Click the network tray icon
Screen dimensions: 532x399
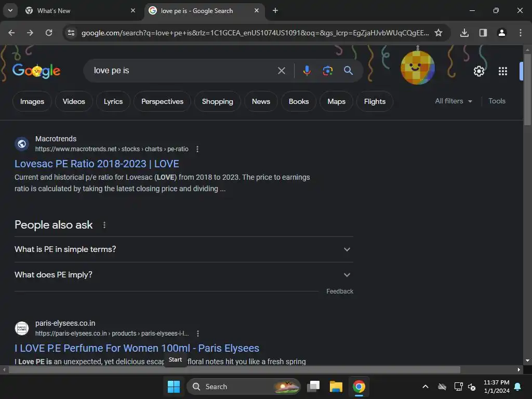458,387
